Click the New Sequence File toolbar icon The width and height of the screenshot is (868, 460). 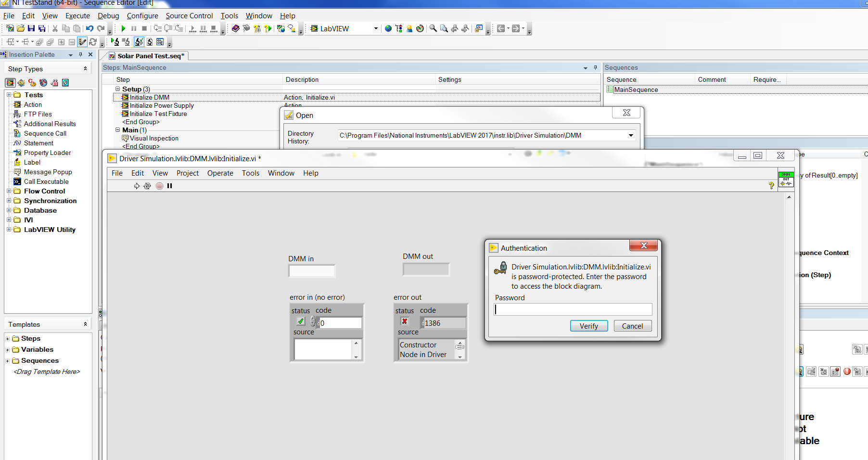coord(10,28)
